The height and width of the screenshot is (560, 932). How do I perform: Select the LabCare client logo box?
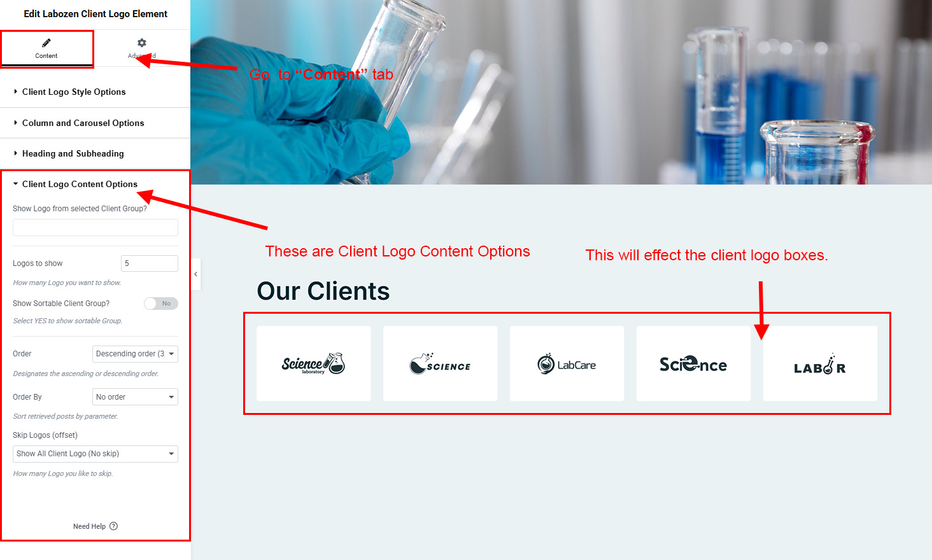pyautogui.click(x=567, y=363)
